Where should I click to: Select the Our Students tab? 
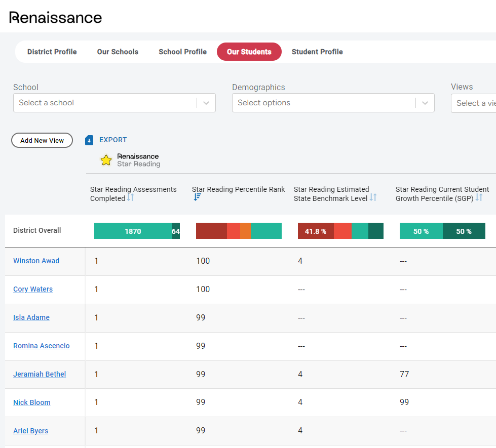pyautogui.click(x=249, y=52)
